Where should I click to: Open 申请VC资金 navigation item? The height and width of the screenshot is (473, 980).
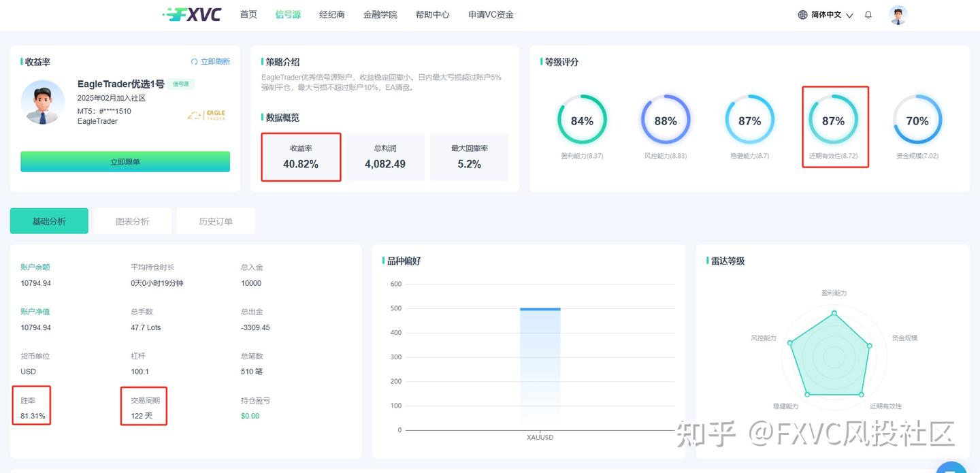491,14
